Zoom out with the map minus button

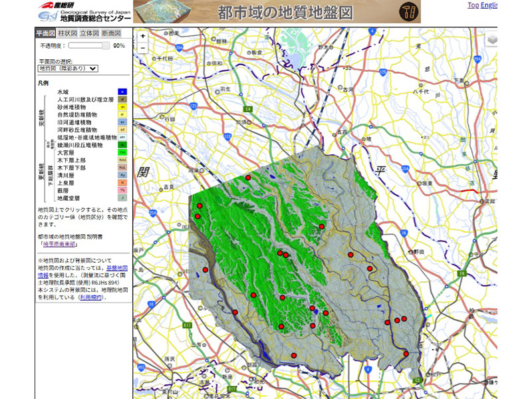(x=143, y=48)
